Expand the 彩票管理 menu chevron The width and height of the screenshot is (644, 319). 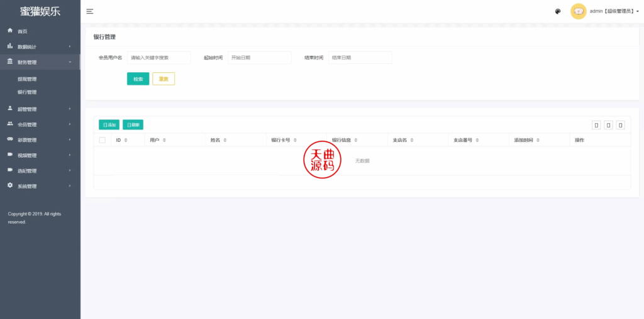point(70,139)
